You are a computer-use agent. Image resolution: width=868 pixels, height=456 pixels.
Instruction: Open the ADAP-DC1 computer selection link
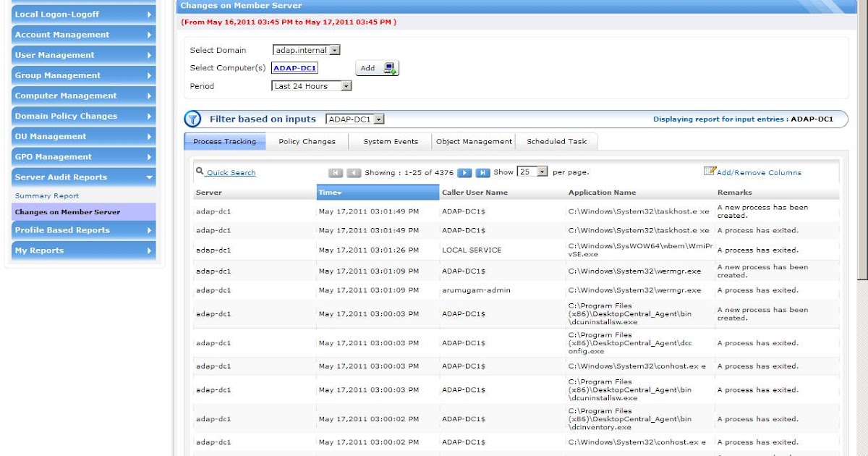click(294, 67)
